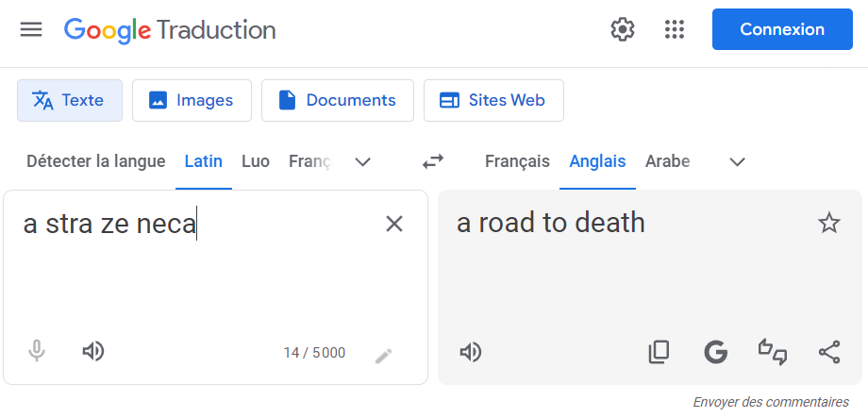Switch to Documents translation mode
Screen dimensions: 868x418
click(x=337, y=100)
